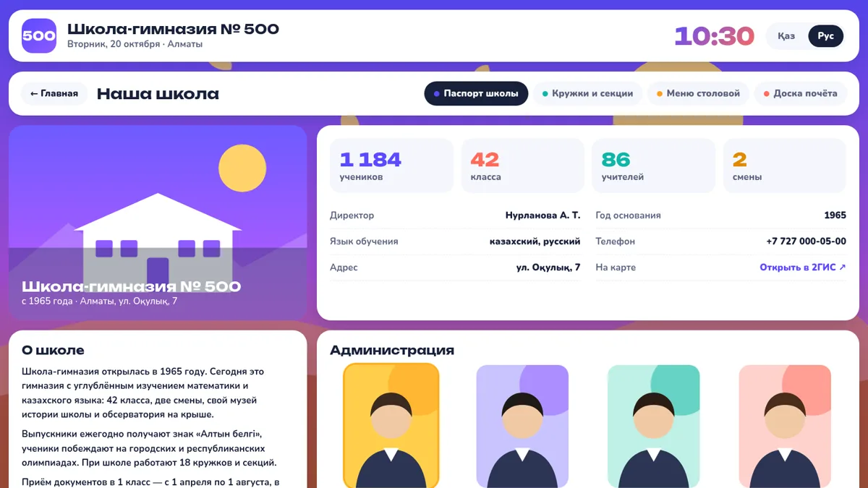Choose the pink administration portrait card
This screenshot has width=868, height=488.
[785, 426]
